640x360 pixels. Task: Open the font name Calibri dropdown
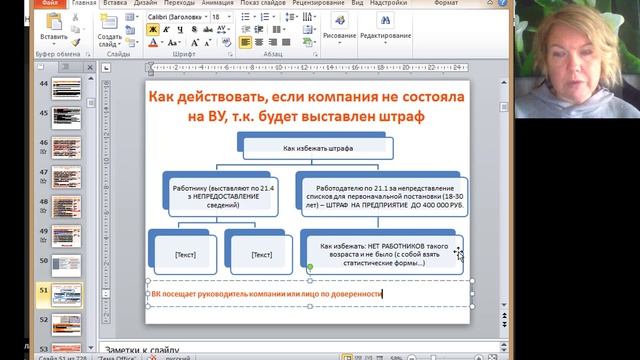point(206,17)
